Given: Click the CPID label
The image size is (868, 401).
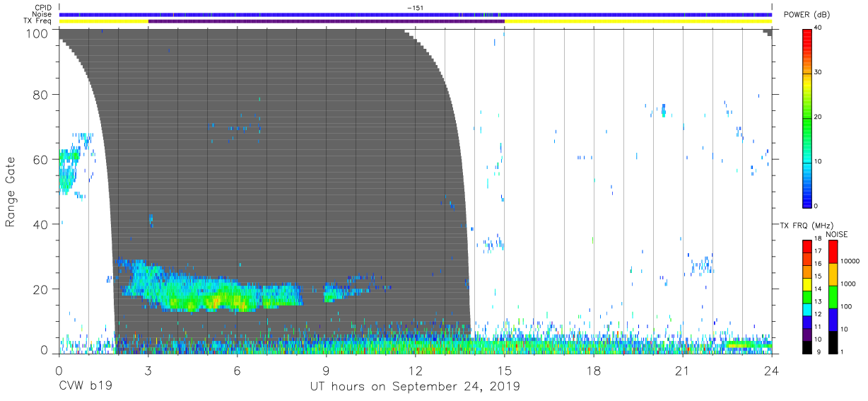Looking at the screenshot, I should click(x=44, y=8).
